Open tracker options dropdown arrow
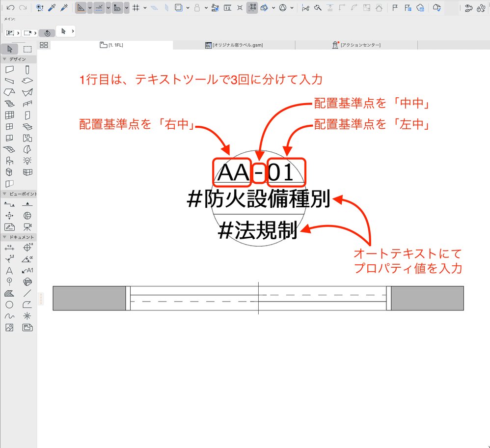The width and height of the screenshot is (490, 448). coord(127,8)
